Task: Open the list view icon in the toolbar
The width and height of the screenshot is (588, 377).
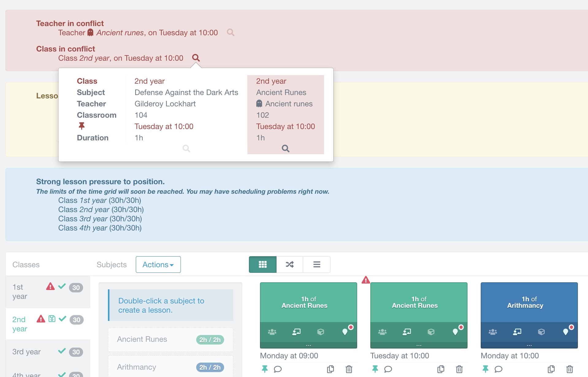Action: tap(316, 264)
